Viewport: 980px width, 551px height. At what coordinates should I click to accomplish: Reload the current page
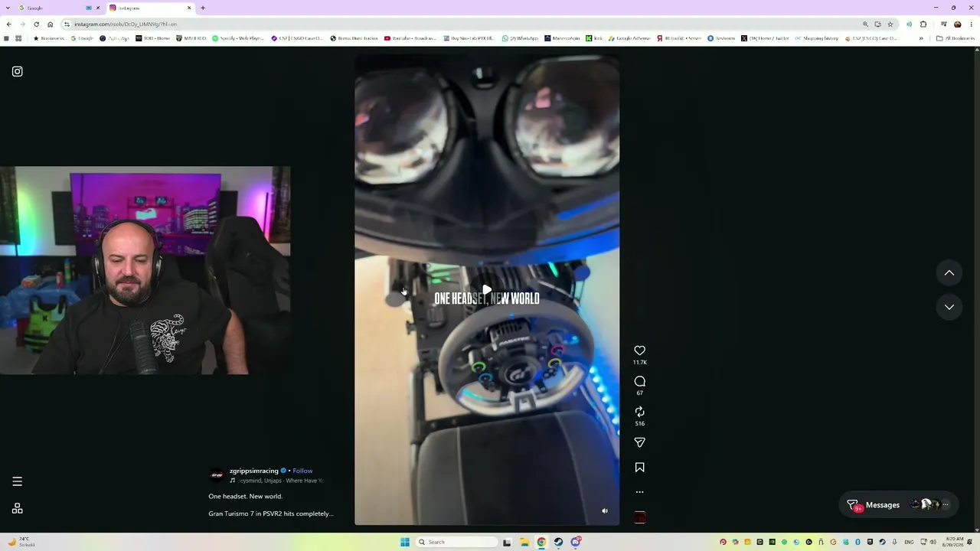click(x=36, y=24)
